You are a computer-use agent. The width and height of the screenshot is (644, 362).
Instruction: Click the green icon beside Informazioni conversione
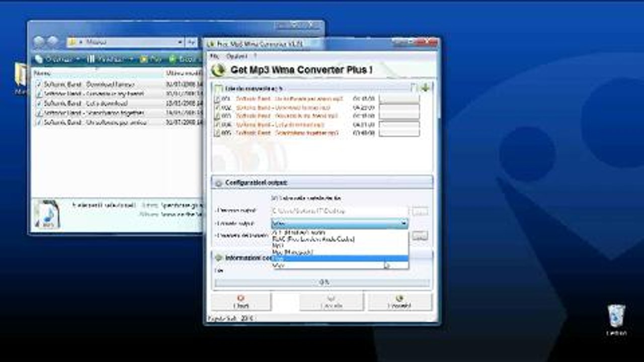[218, 257]
